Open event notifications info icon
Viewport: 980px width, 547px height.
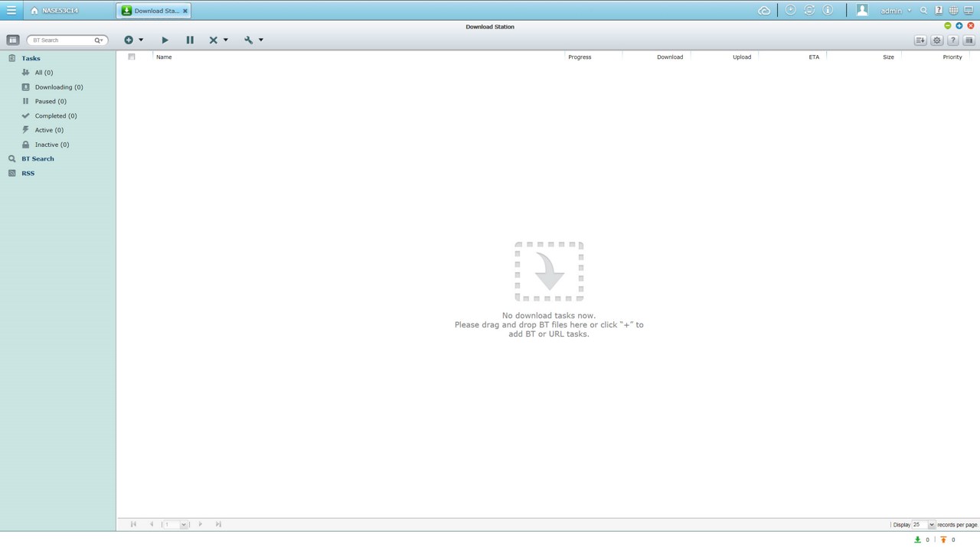(x=828, y=11)
